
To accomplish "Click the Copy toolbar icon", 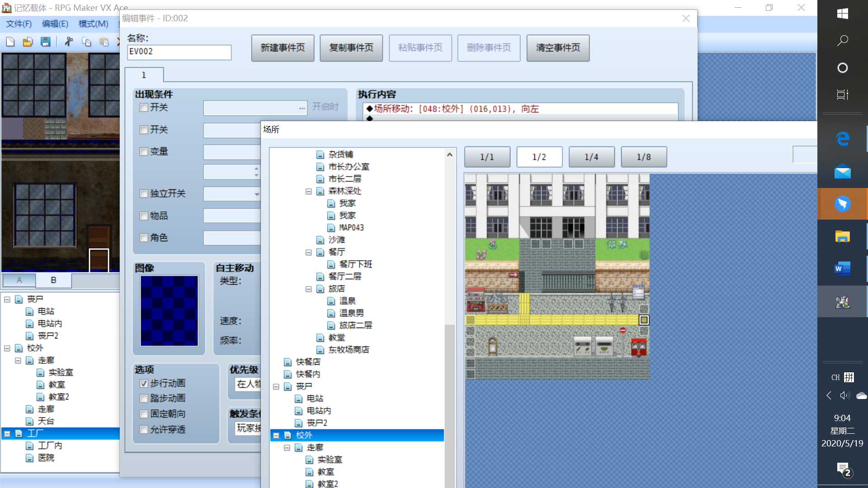I will [86, 42].
